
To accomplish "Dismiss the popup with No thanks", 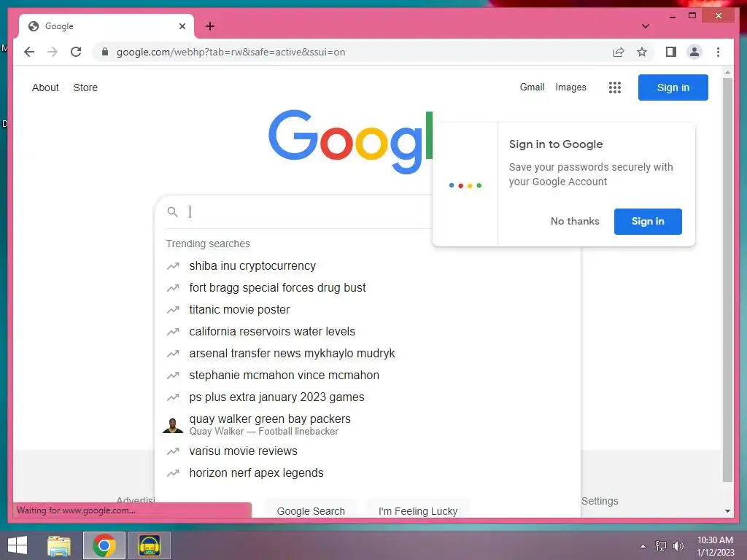I will pyautogui.click(x=575, y=222).
